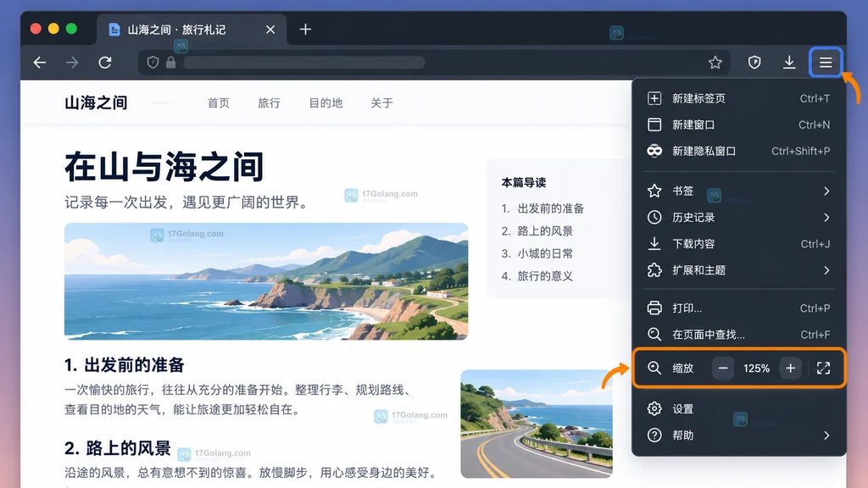This screenshot has width=868, height=488.
Task: Reset zoom by clicking 125%
Action: point(757,369)
